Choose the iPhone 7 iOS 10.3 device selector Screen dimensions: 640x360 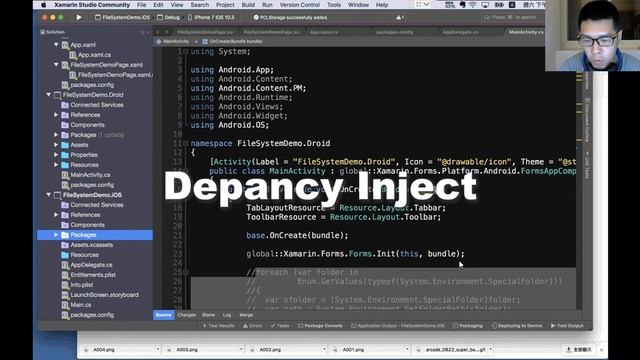pos(211,18)
